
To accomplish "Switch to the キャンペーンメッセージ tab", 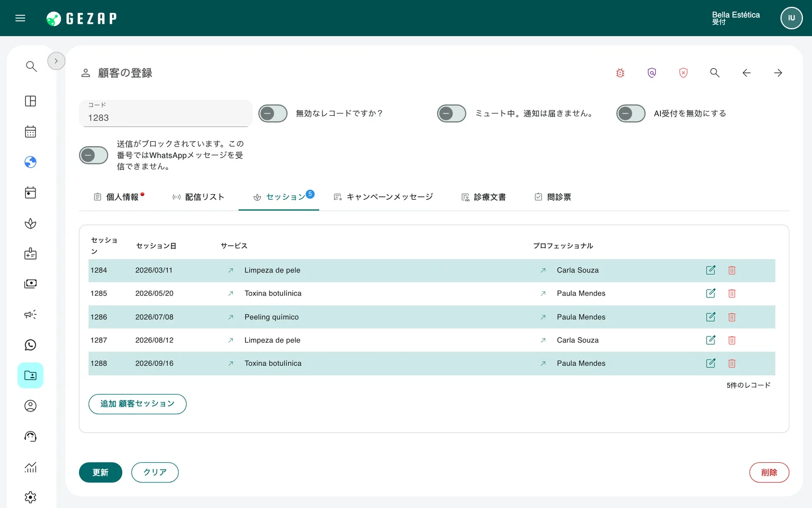I will [383, 197].
